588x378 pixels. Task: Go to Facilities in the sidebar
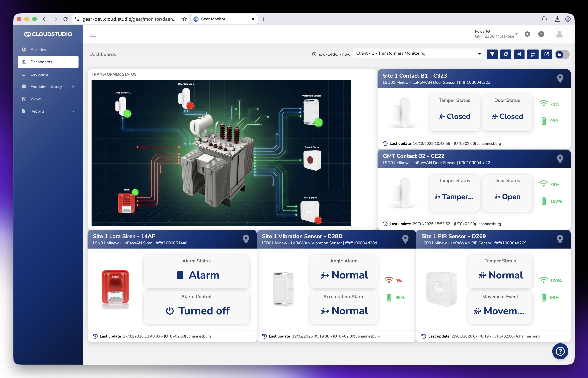click(48, 50)
